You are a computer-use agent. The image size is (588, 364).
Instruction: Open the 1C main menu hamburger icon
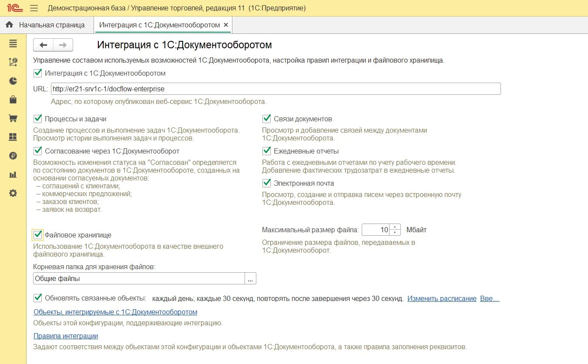(34, 8)
